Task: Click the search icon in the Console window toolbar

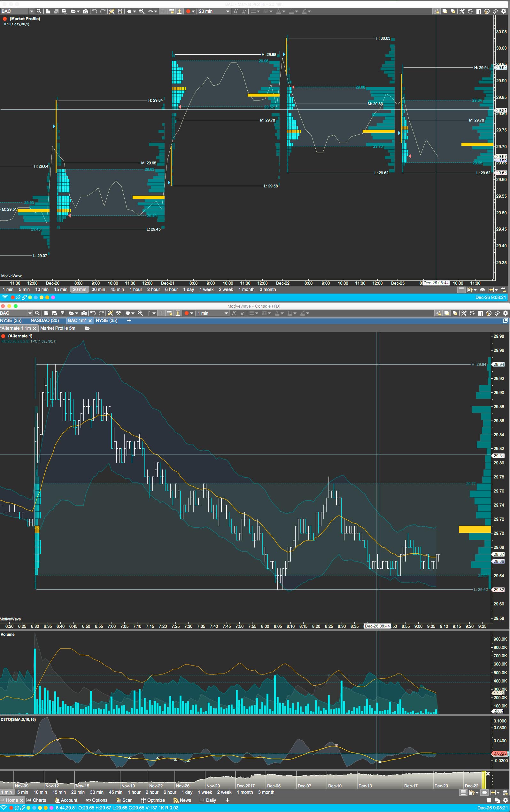Action: (37, 313)
